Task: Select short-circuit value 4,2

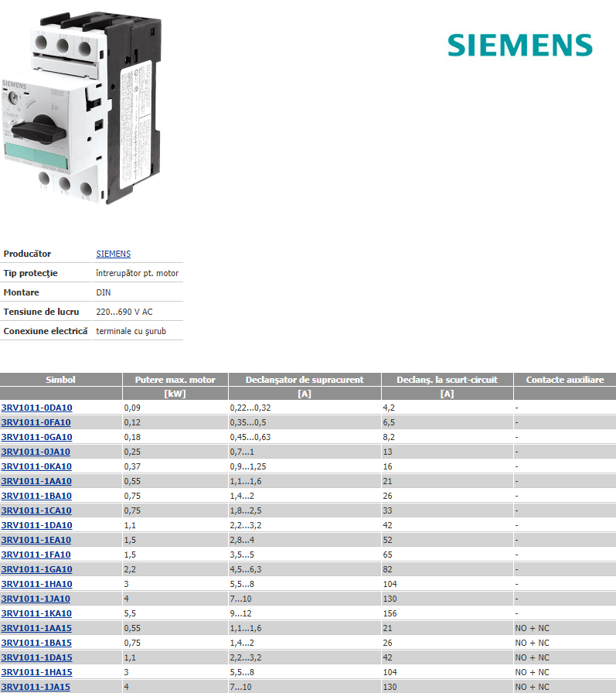Action: click(x=389, y=408)
